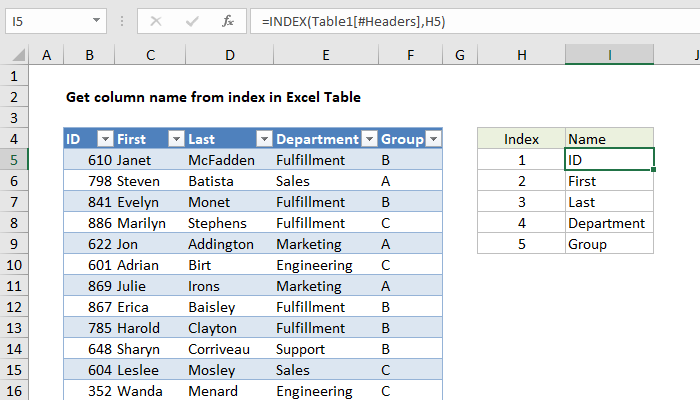
Task: Click the Name cell showing Department
Action: tap(608, 223)
